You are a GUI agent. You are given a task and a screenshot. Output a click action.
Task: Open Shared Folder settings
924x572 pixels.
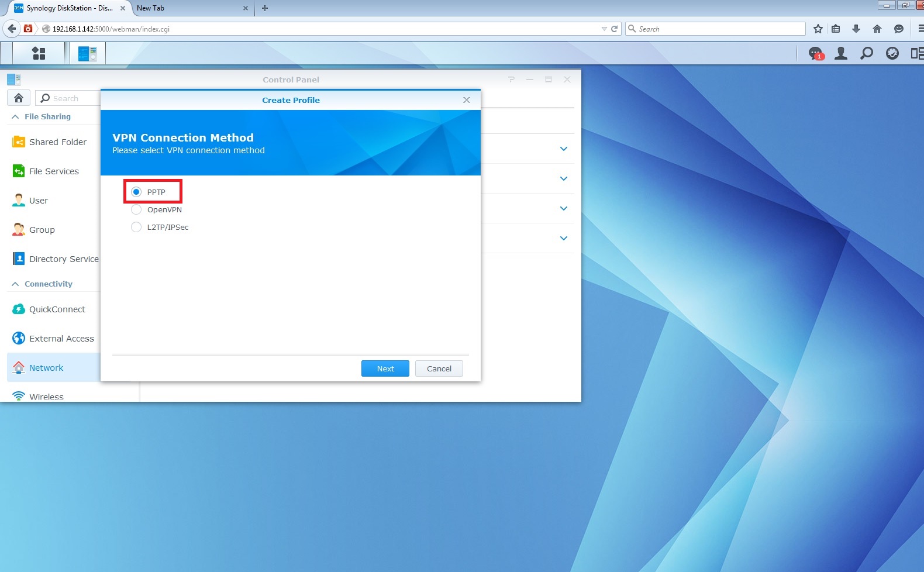click(x=58, y=142)
